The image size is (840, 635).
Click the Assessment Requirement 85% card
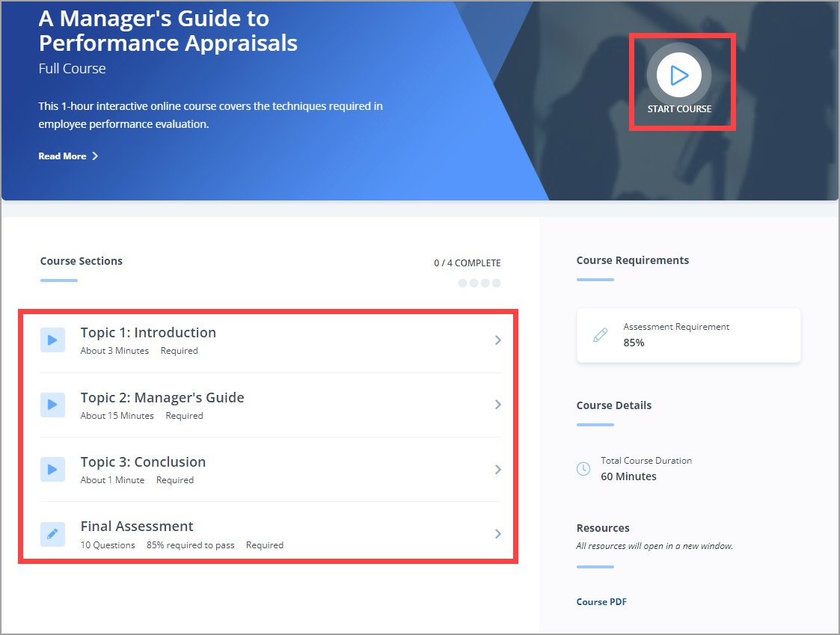pyautogui.click(x=688, y=335)
